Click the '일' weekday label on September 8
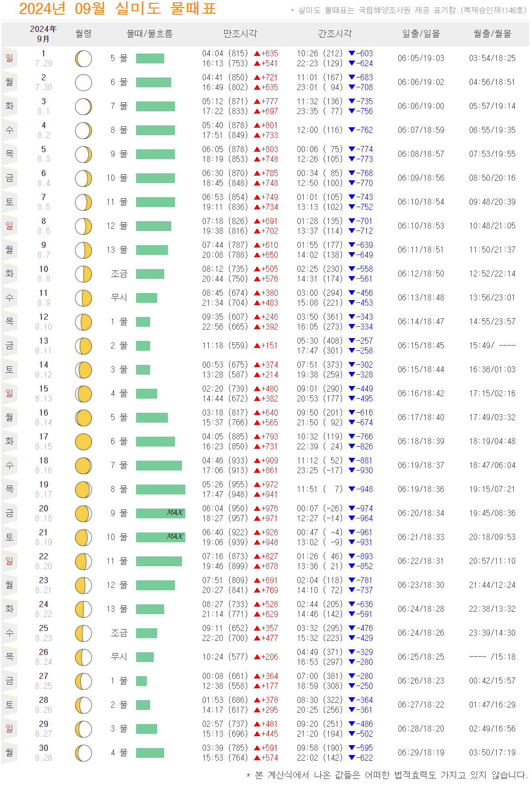Viewport: 532px width, 786px height. tap(9, 226)
